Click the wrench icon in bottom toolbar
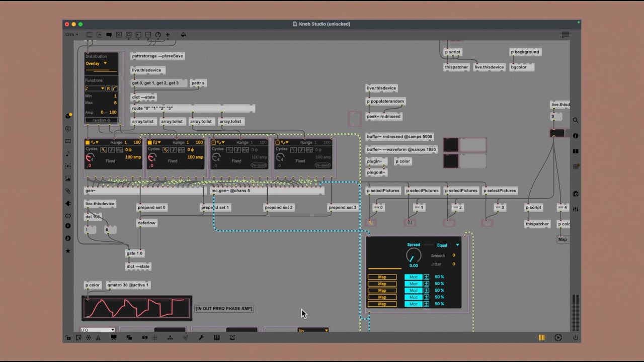 pyautogui.click(x=201, y=338)
